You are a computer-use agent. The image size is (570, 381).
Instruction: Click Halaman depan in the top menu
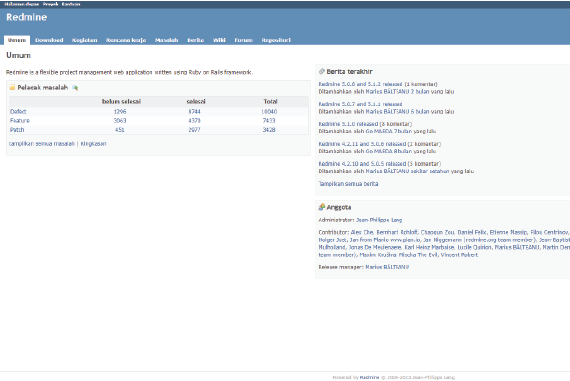coord(21,4)
